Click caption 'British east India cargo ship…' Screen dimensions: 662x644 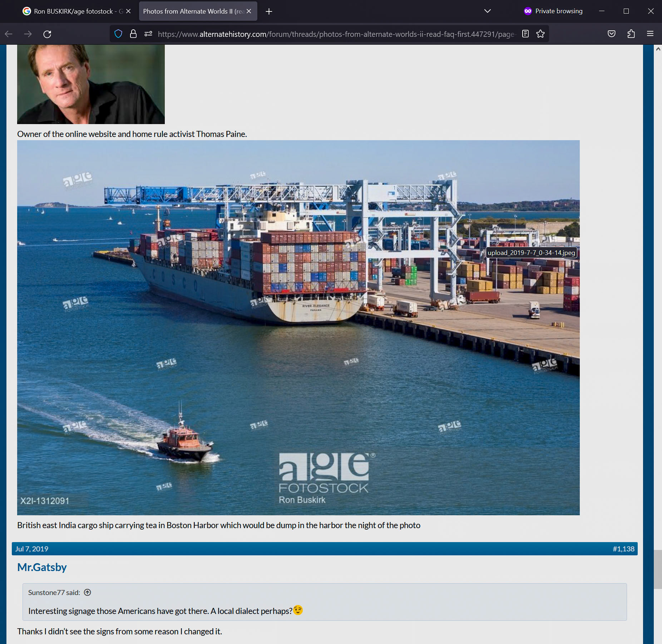click(219, 525)
